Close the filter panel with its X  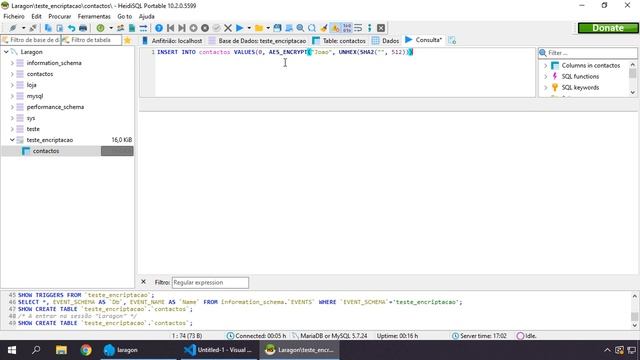point(143,282)
